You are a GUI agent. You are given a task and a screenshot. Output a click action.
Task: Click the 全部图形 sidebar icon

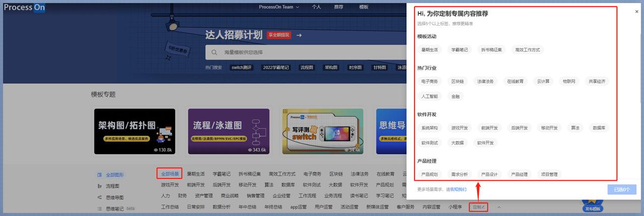tap(99, 175)
